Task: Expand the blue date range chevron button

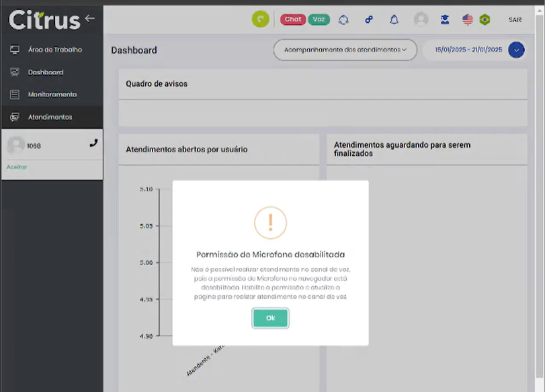Action: point(516,50)
